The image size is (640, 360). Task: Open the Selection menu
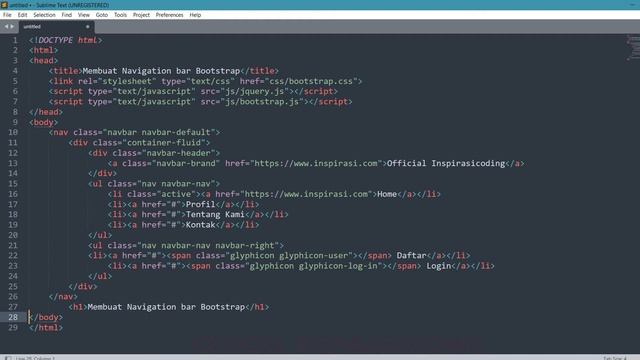point(44,15)
